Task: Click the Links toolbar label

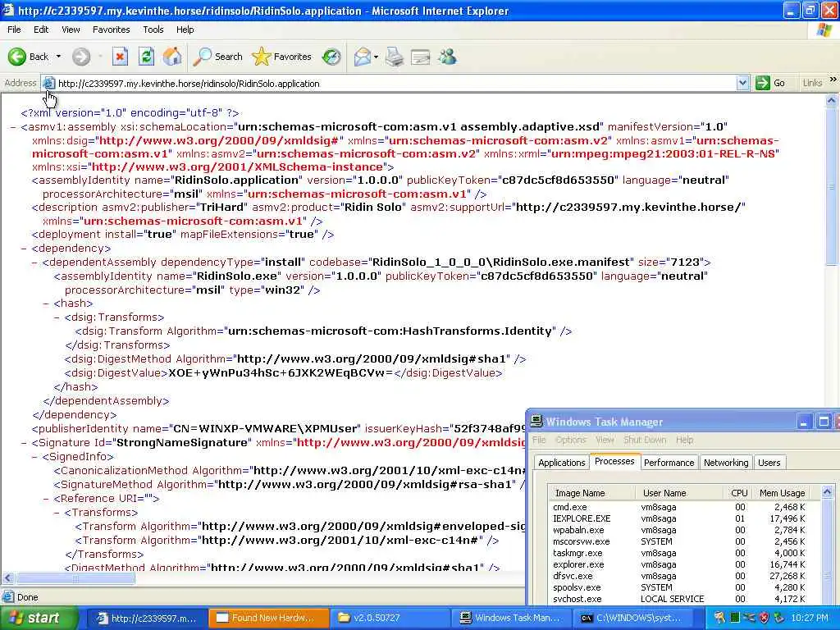Action: [x=812, y=83]
